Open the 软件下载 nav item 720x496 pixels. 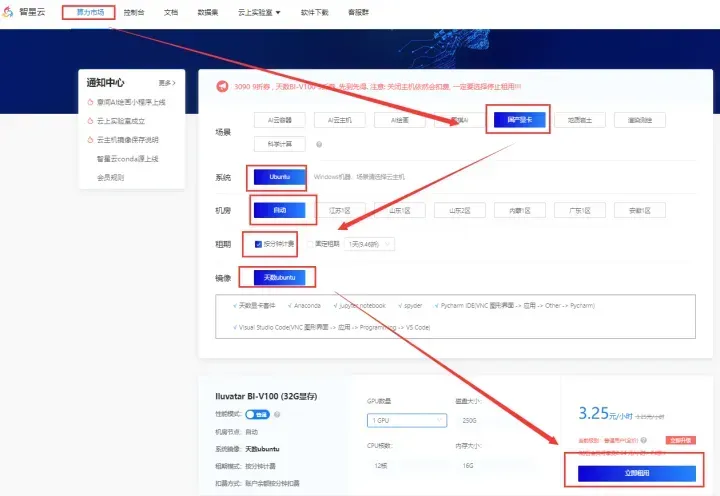click(315, 12)
